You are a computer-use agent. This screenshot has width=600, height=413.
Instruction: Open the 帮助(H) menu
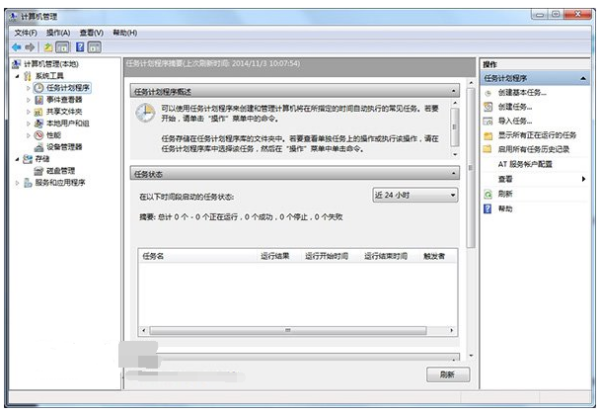[x=125, y=33]
